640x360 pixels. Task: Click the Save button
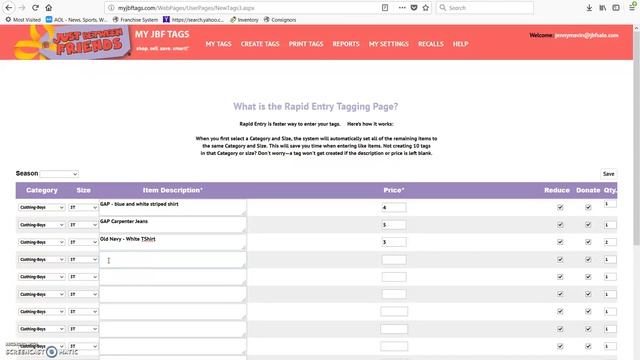tap(608, 174)
